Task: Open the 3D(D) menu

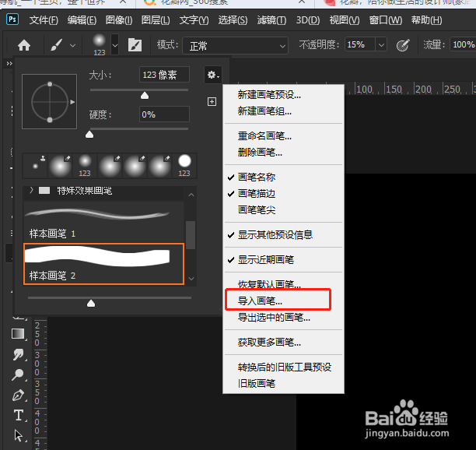Action: click(308, 20)
